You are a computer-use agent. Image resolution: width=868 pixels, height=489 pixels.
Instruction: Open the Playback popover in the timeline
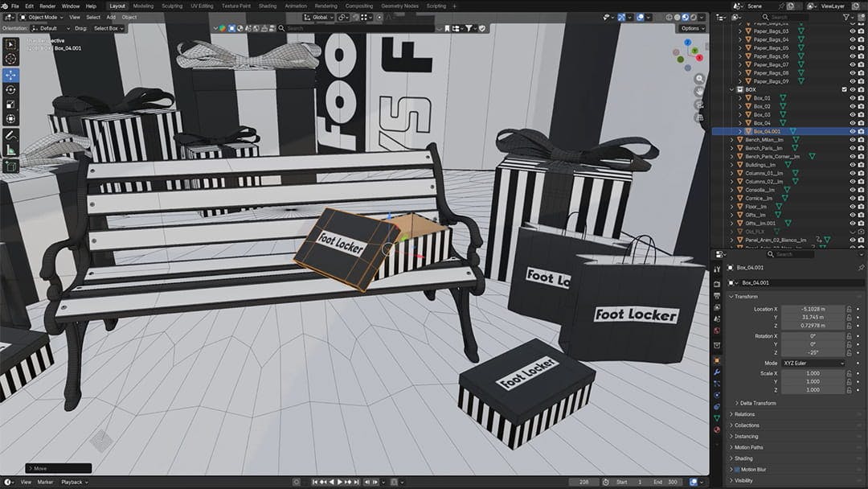pos(73,482)
